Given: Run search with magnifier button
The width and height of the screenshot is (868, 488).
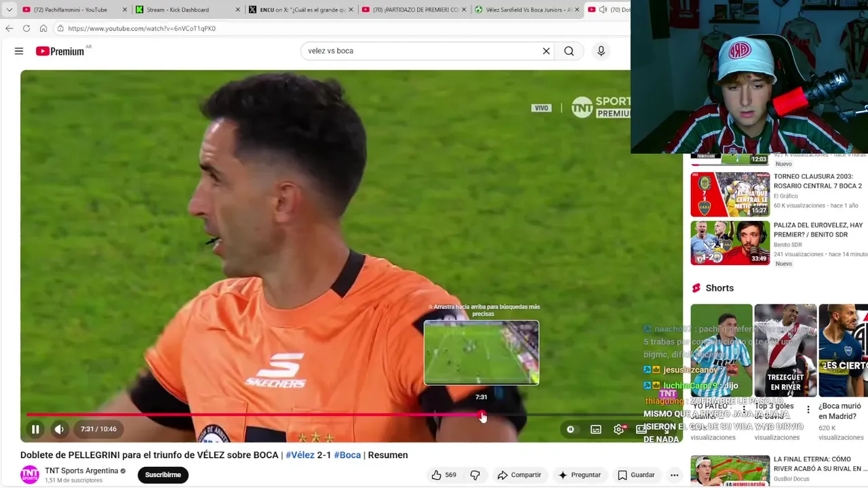Looking at the screenshot, I should [x=569, y=51].
